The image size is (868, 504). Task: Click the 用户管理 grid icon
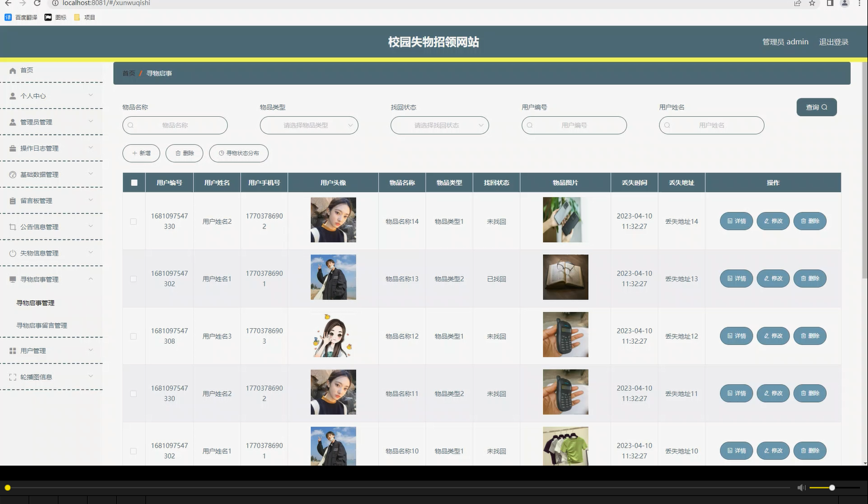[x=13, y=351]
